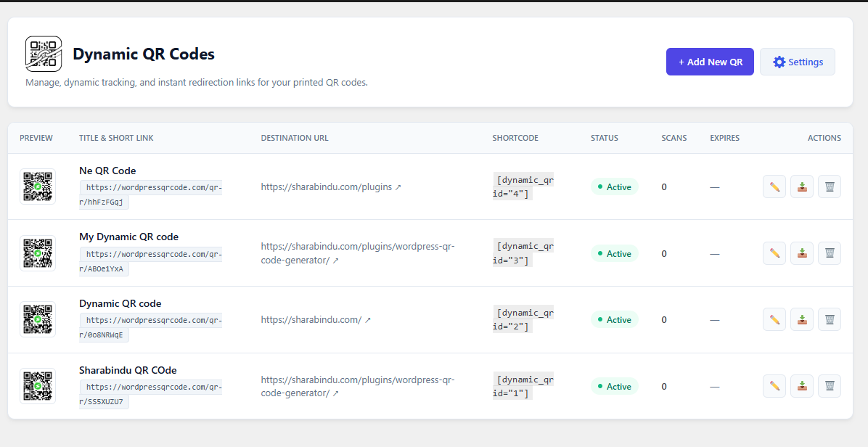The image size is (868, 447).
Task: Edit the Dynamic QR code entry with id 2
Action: click(x=774, y=319)
